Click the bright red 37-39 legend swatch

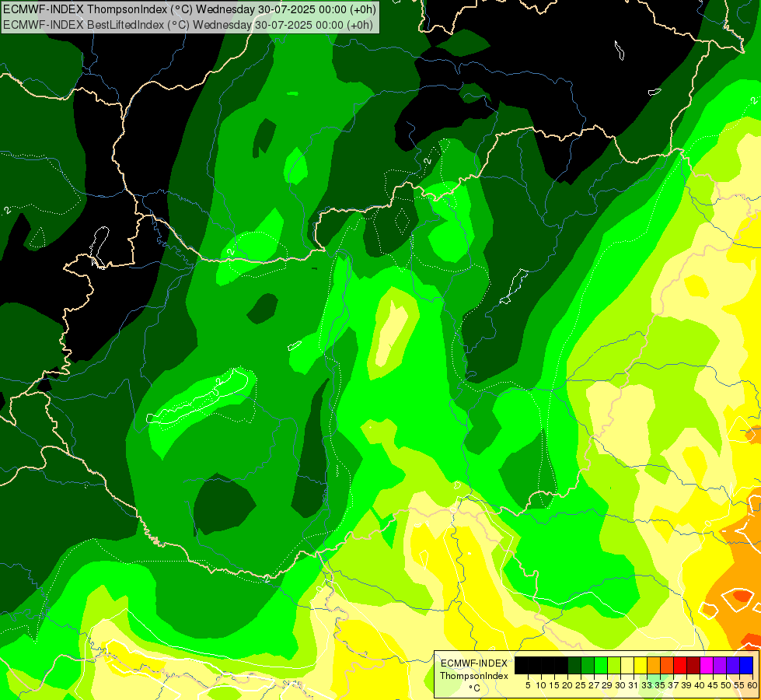click(680, 665)
